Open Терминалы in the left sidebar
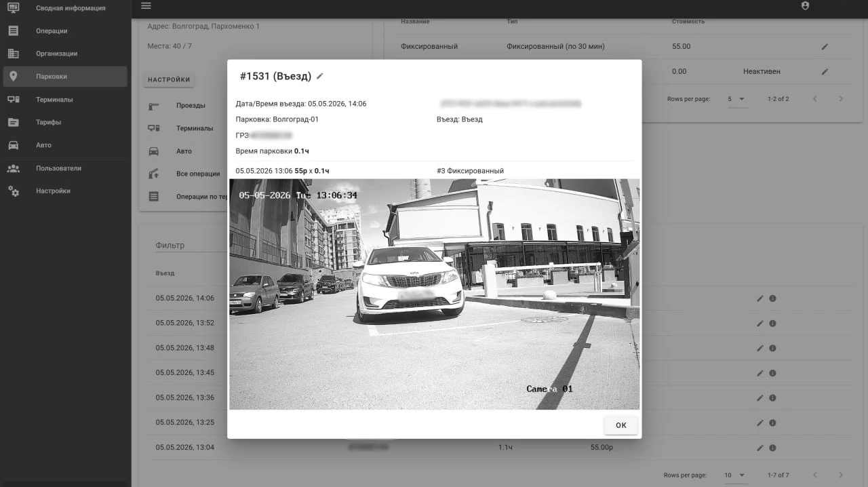The image size is (868, 487). point(65,100)
